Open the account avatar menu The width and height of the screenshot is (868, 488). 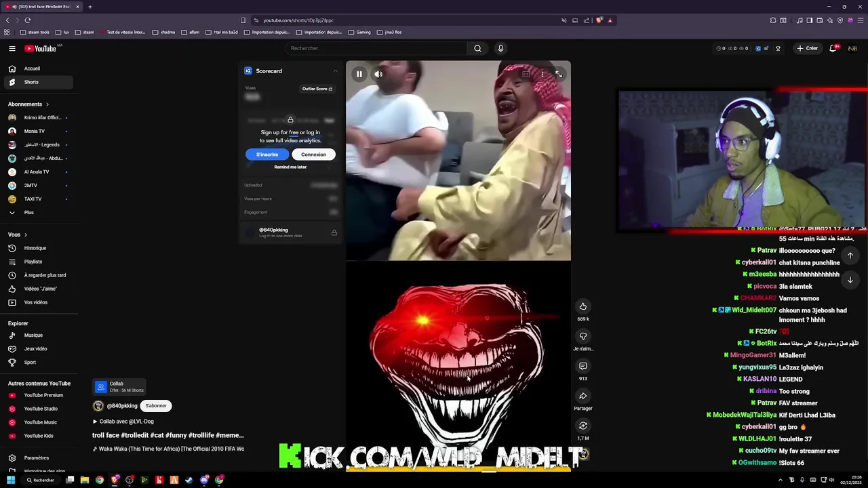tap(852, 48)
